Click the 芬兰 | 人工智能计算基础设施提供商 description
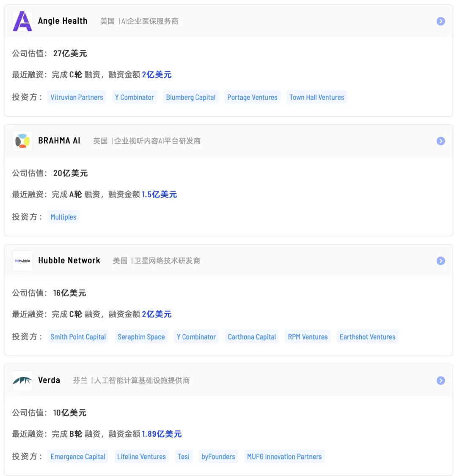457x476 pixels. (x=131, y=380)
